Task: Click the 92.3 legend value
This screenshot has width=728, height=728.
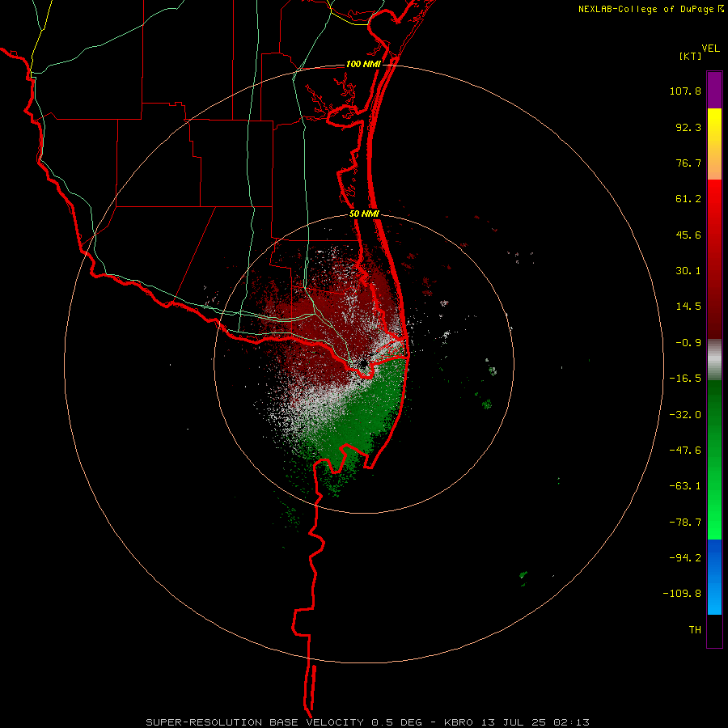Action: (688, 127)
